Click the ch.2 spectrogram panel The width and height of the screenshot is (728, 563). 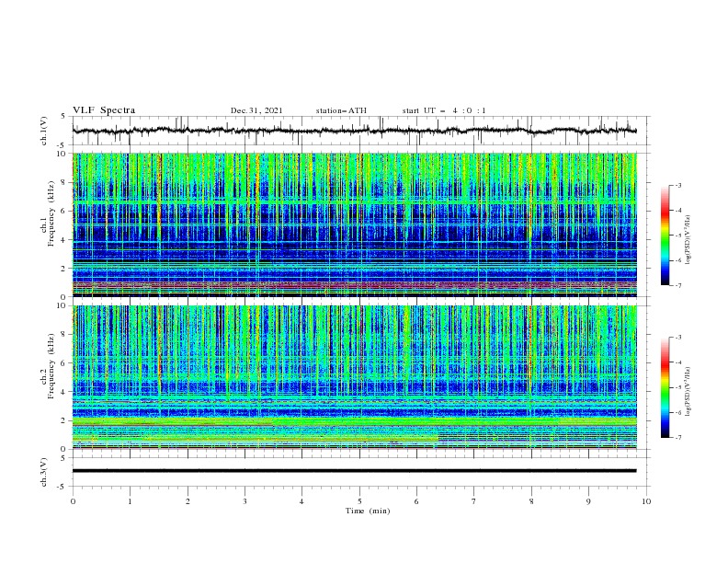[x=355, y=377]
